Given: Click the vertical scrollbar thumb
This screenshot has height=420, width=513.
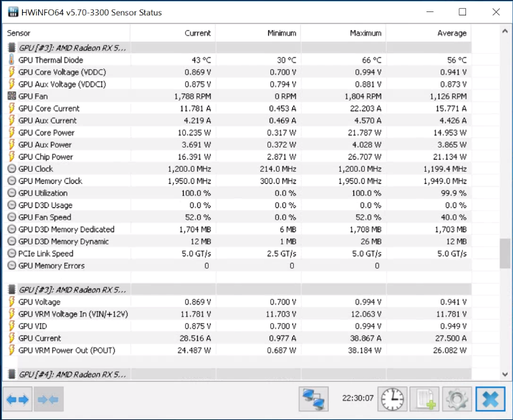Looking at the screenshot, I should [505, 254].
